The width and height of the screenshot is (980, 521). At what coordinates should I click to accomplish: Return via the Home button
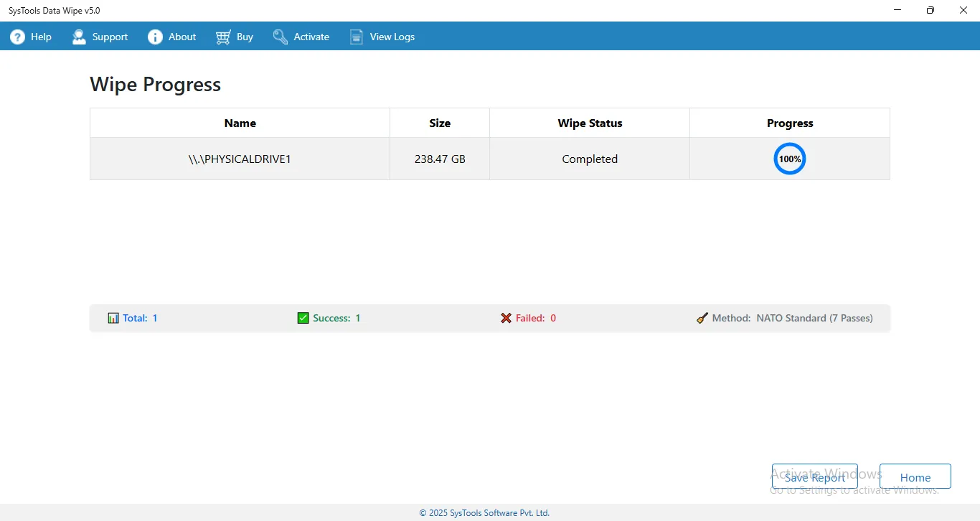pyautogui.click(x=915, y=477)
